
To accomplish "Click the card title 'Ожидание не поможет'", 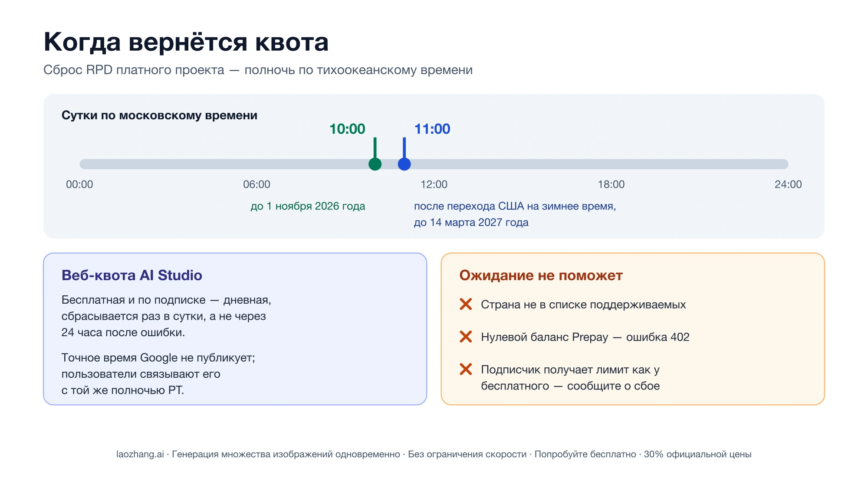I will coord(541,275).
